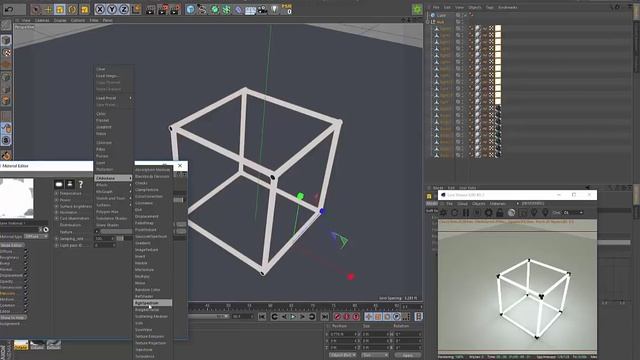Pause rendering in the Live Viewer

[466, 213]
